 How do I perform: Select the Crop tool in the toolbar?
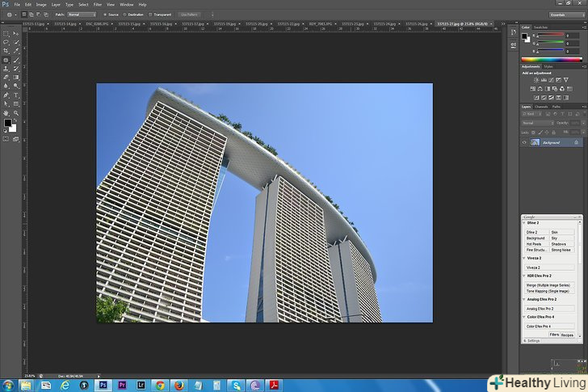click(x=6, y=51)
